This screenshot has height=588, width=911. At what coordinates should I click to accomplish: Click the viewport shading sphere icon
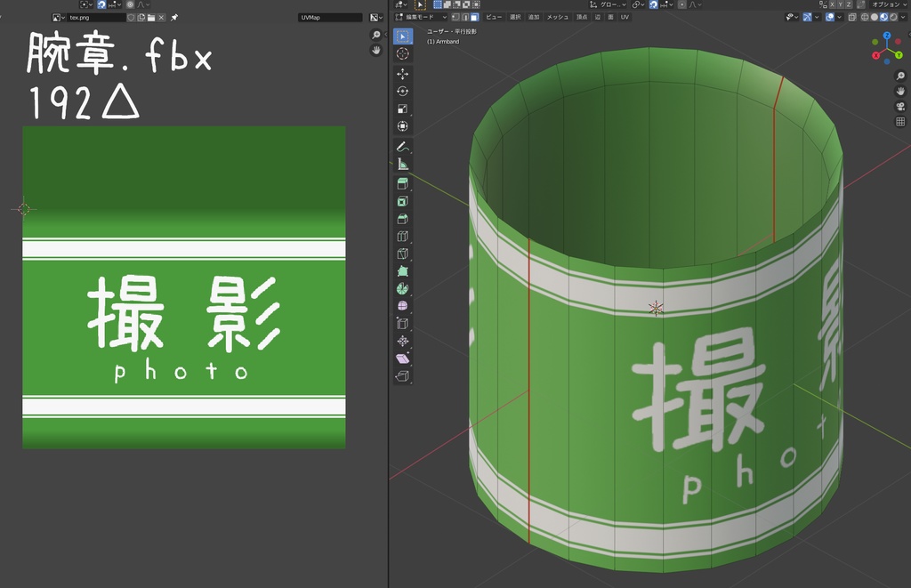coord(875,17)
